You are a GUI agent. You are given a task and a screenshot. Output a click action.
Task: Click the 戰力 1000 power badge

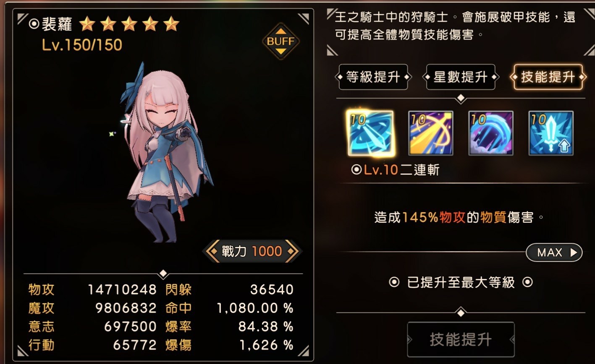252,252
